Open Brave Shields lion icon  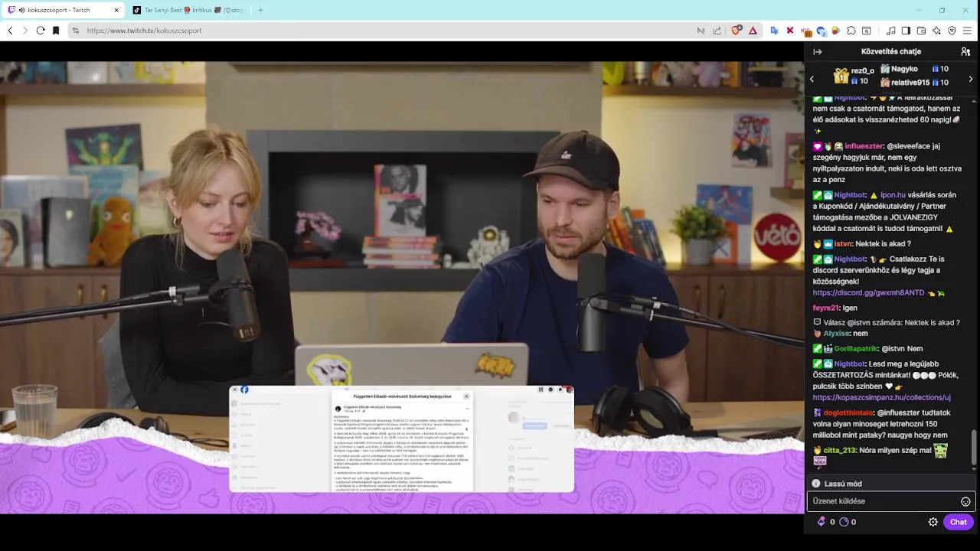(x=737, y=31)
